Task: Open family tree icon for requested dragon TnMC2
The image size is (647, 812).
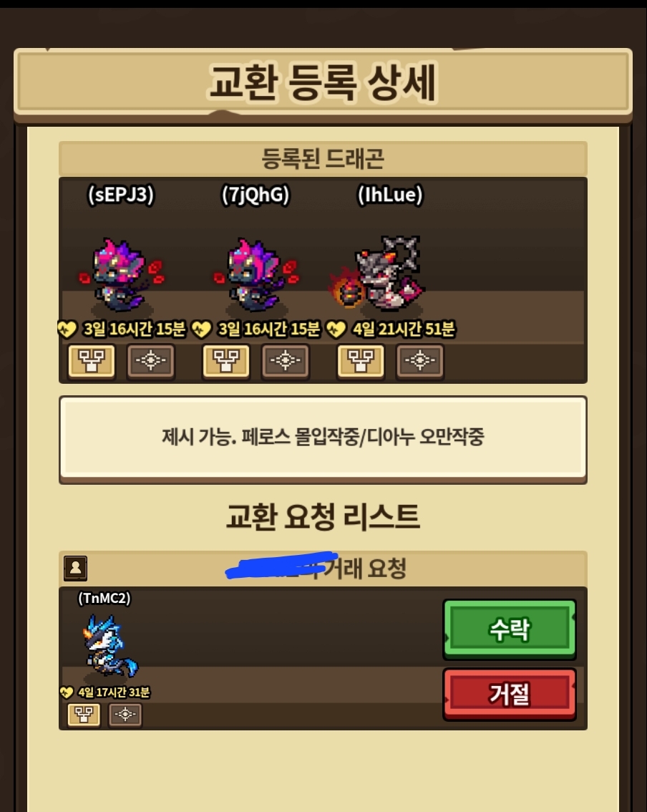Action: point(84,715)
